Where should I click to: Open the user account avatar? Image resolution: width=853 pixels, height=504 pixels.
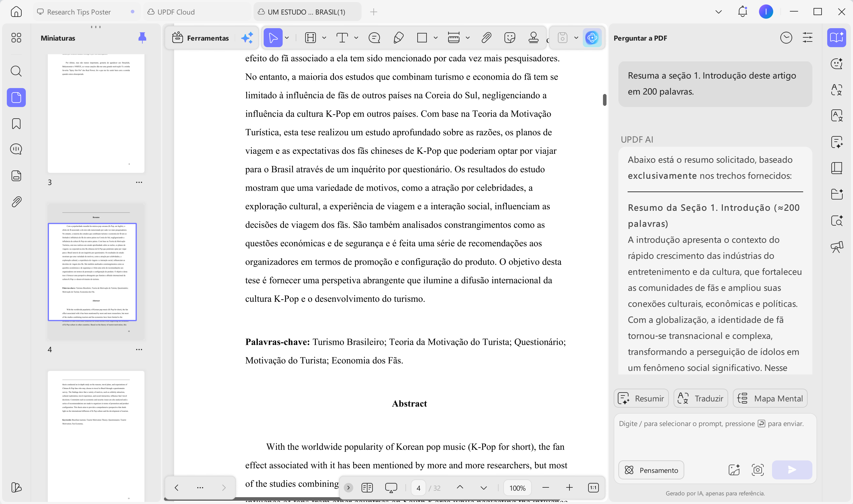(766, 12)
